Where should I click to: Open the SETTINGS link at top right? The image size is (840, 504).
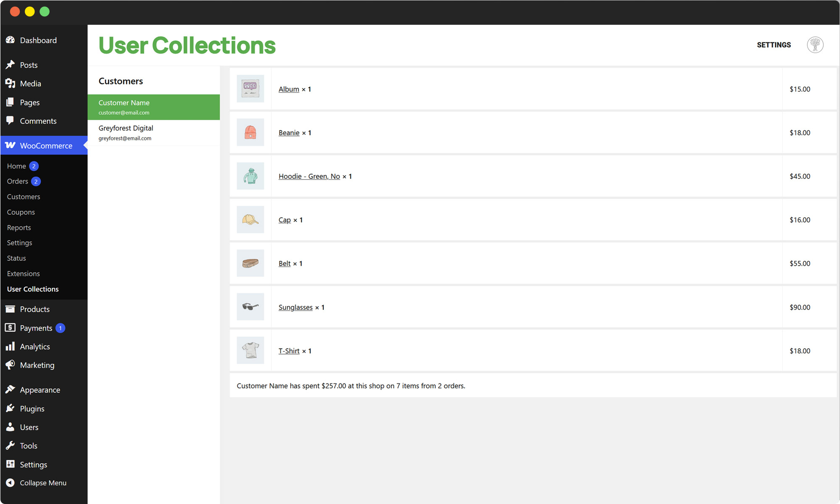click(x=774, y=45)
